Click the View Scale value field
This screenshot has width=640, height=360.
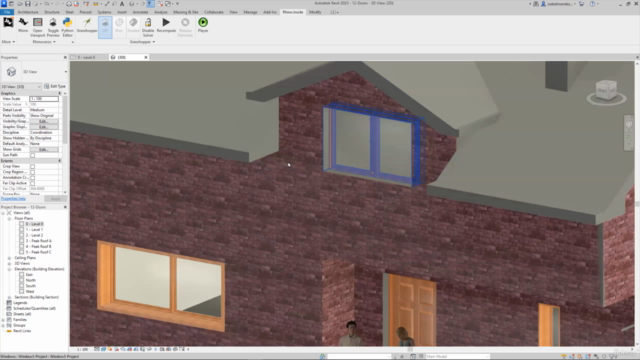[x=44, y=99]
